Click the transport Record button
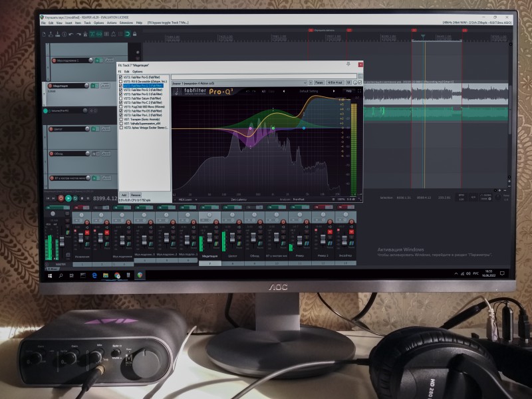 [x=61, y=198]
